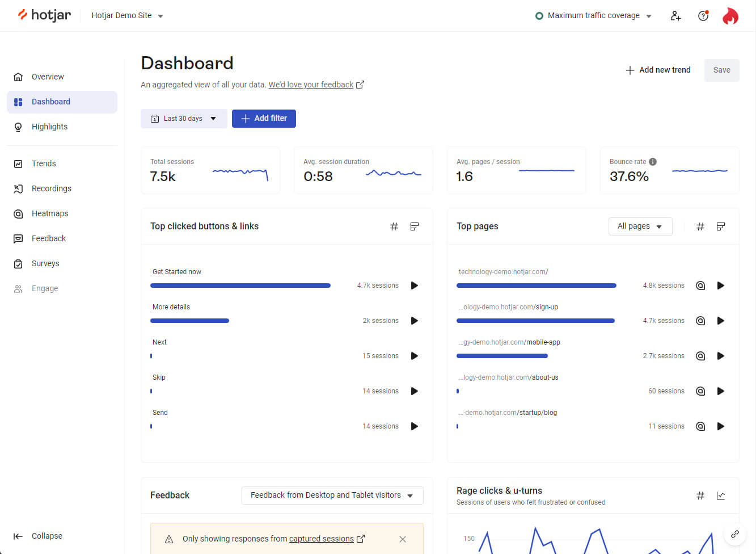Open Surveys in the sidebar
The width and height of the screenshot is (756, 554).
[x=62, y=263]
